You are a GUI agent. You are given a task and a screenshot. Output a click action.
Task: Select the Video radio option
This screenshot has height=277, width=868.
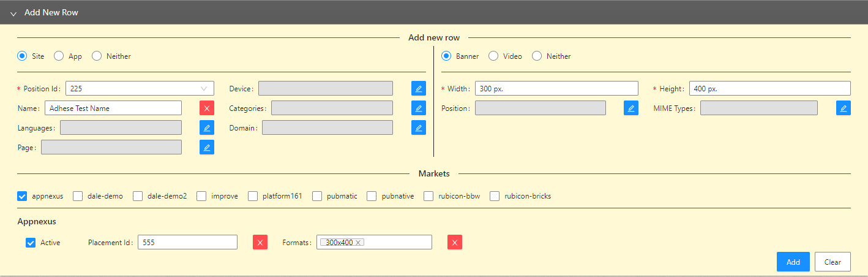tap(493, 56)
